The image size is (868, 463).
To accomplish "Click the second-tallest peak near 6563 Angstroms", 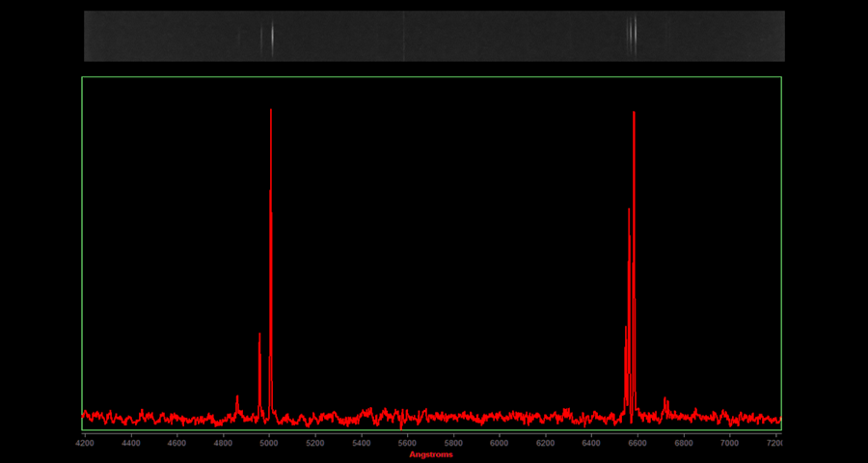I will coord(629,210).
